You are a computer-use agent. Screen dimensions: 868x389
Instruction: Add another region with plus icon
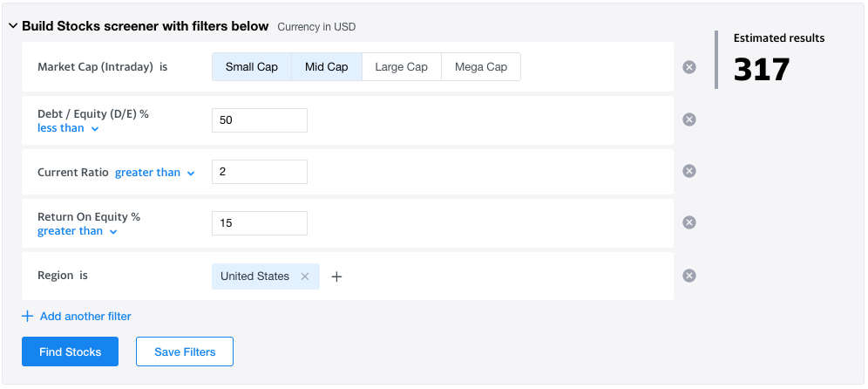pos(336,276)
